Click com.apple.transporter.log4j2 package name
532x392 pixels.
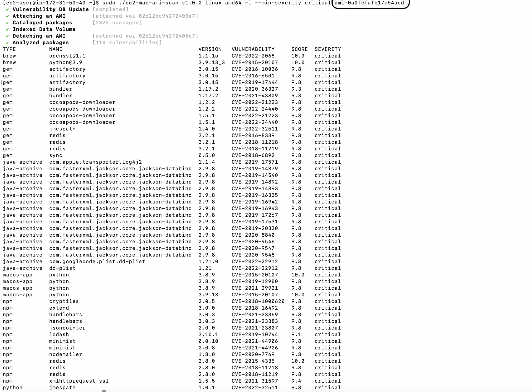[96, 162]
